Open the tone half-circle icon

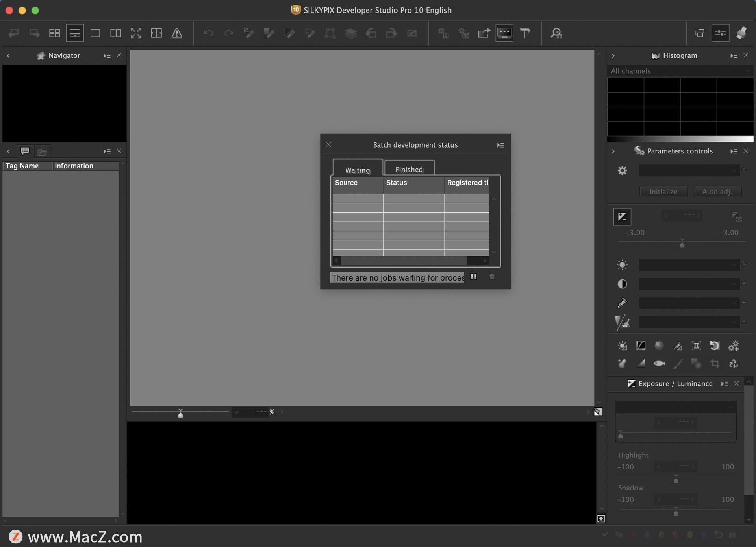pyautogui.click(x=622, y=284)
